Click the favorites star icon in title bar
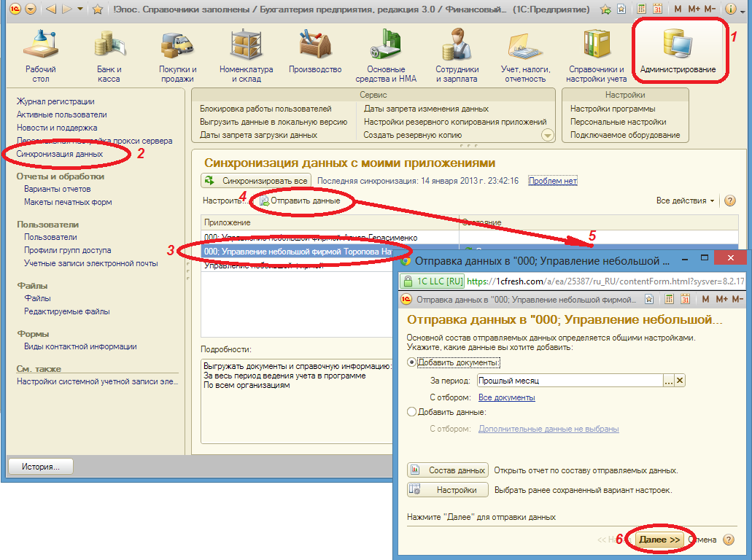The height and width of the screenshot is (560, 752). [x=97, y=9]
